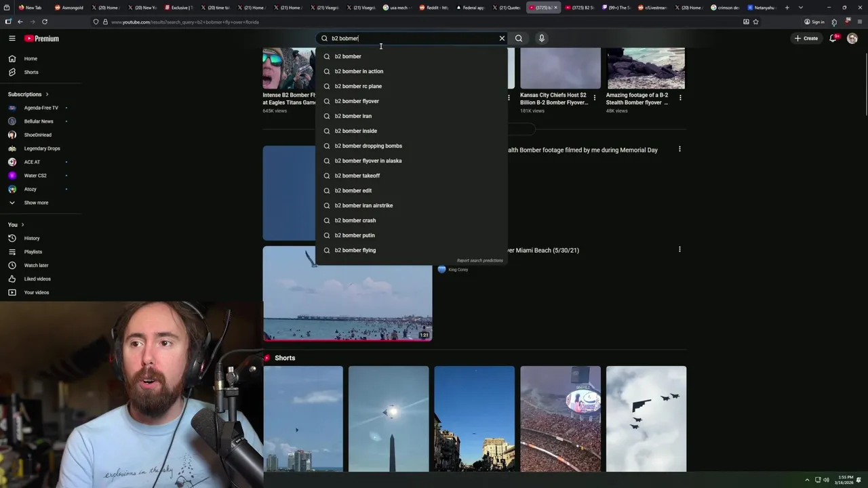The height and width of the screenshot is (488, 868).
Task: Select suggestion 'b2 bomber inside'
Action: [x=411, y=131]
